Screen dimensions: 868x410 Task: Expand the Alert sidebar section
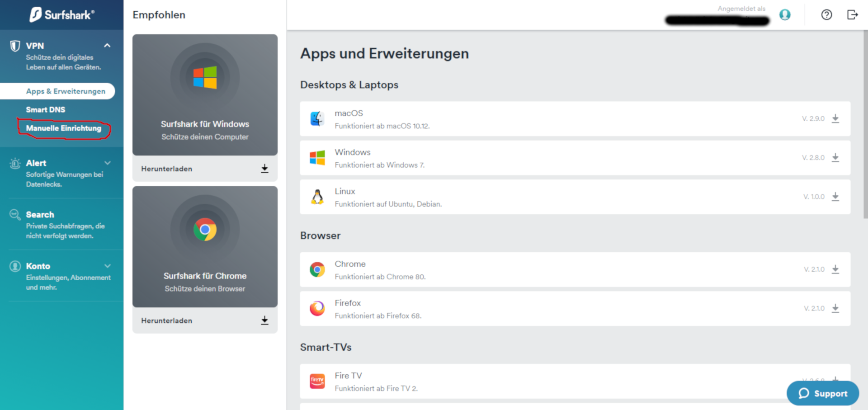[107, 163]
